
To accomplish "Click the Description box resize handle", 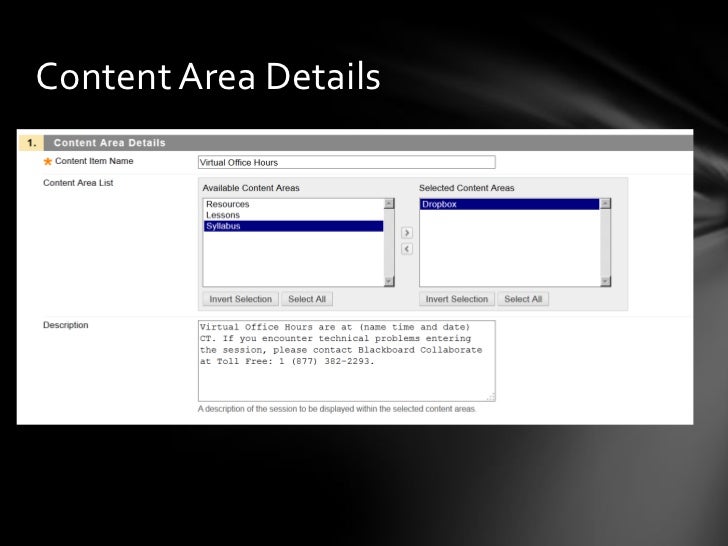I will coord(491,397).
